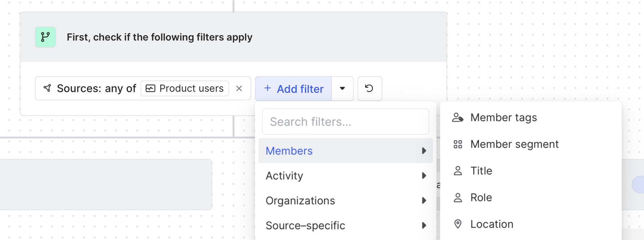Select the Title filter person icon
Image resolution: width=644 pixels, height=240 pixels.
458,171
